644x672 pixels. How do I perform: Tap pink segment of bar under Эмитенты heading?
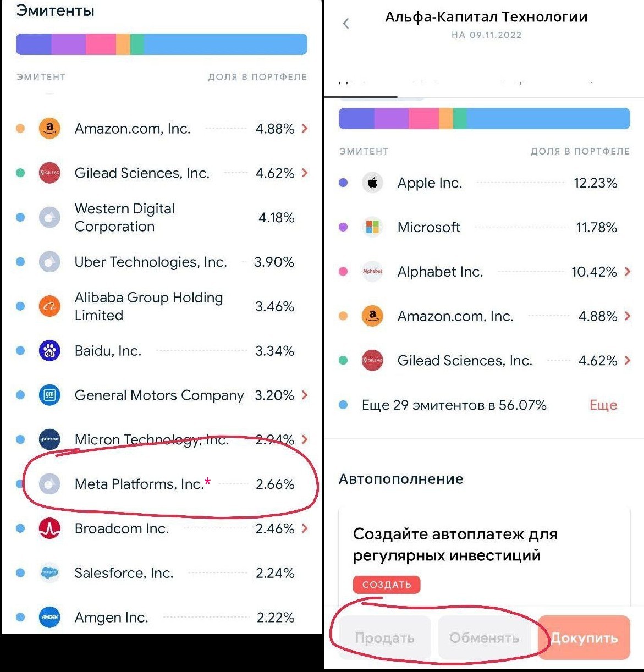101,45
